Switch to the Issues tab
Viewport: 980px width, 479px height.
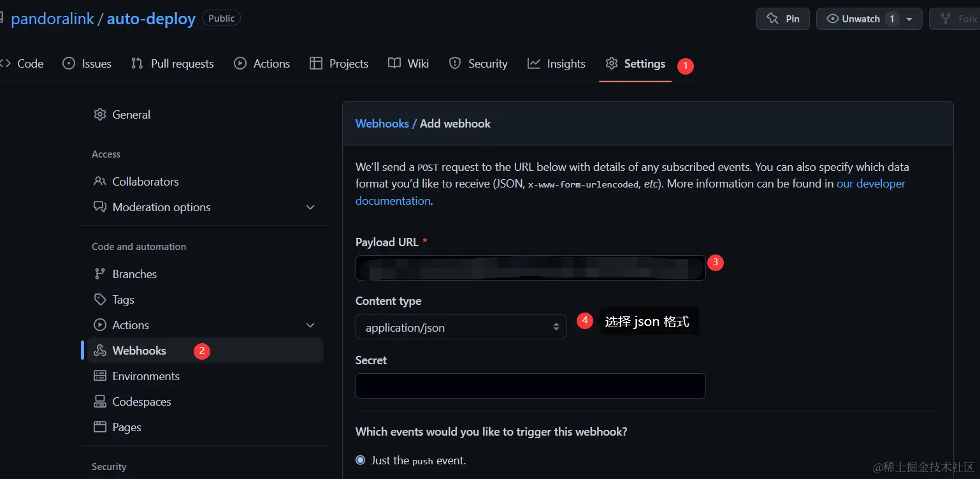click(x=87, y=64)
